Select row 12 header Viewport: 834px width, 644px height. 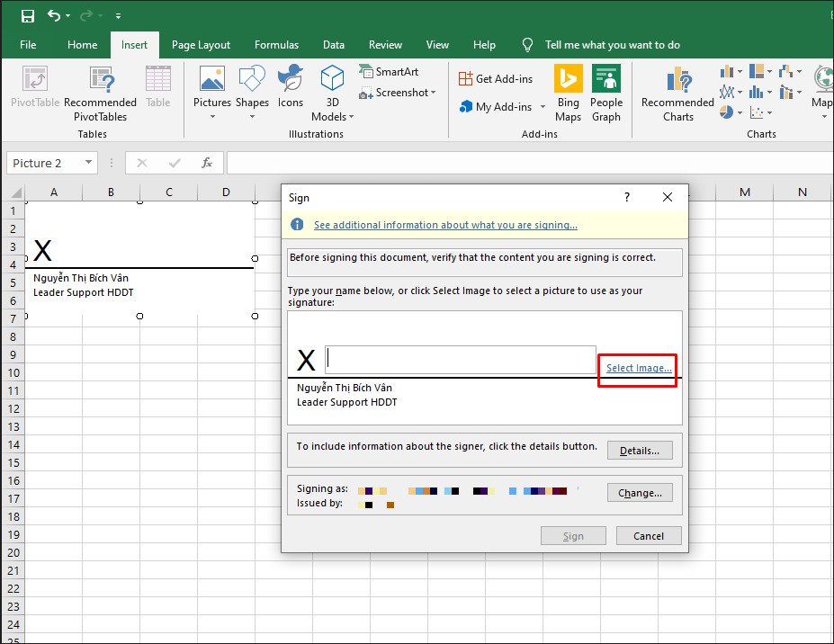click(13, 408)
